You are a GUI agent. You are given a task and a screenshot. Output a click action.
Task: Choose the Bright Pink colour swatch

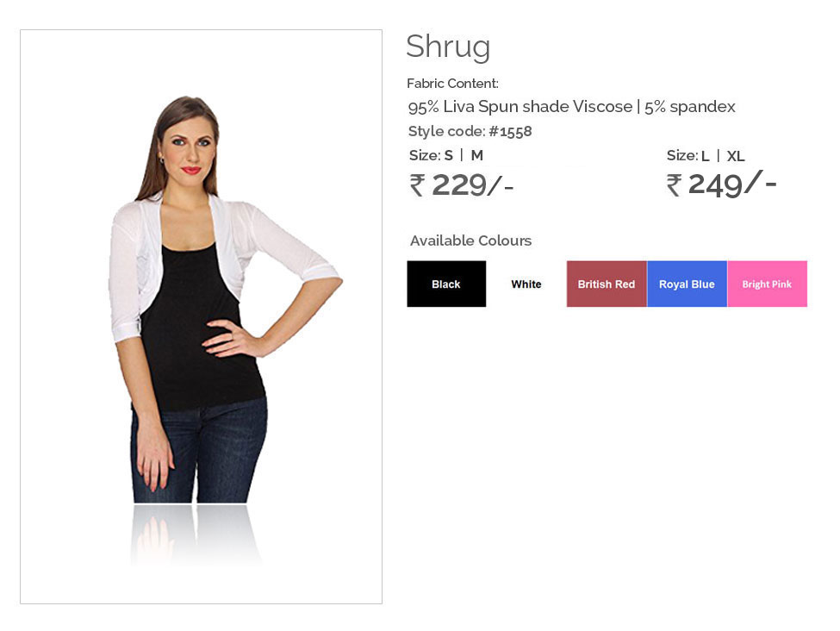(767, 284)
